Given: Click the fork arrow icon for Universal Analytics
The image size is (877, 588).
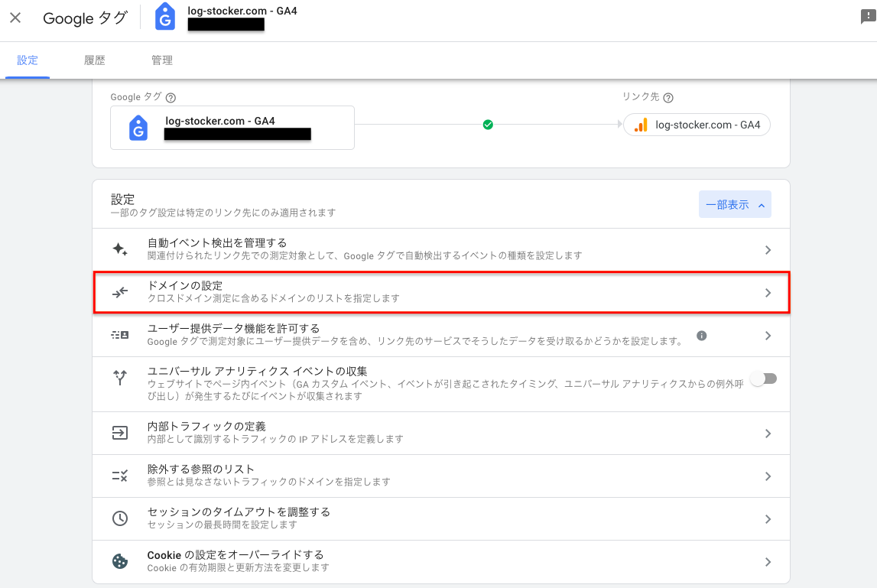Looking at the screenshot, I should [x=120, y=378].
